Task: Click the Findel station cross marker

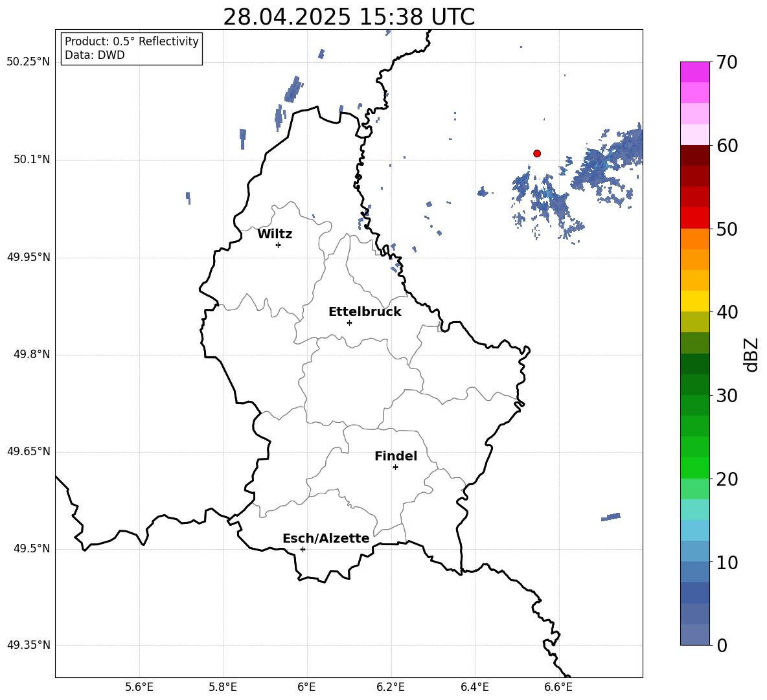Action: coord(395,467)
